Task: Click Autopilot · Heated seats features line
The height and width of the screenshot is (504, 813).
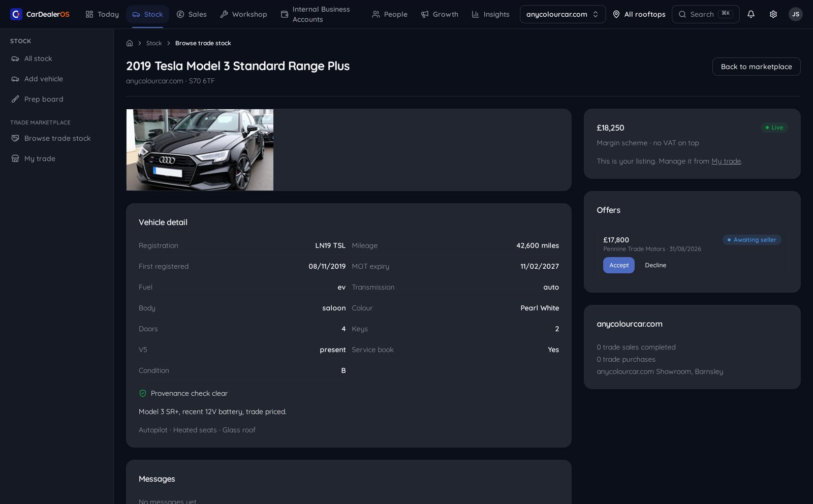Action: 197,430
